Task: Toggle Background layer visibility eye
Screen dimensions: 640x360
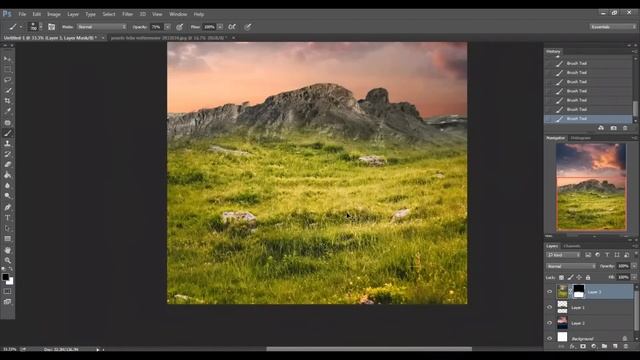Action: [x=549, y=338]
